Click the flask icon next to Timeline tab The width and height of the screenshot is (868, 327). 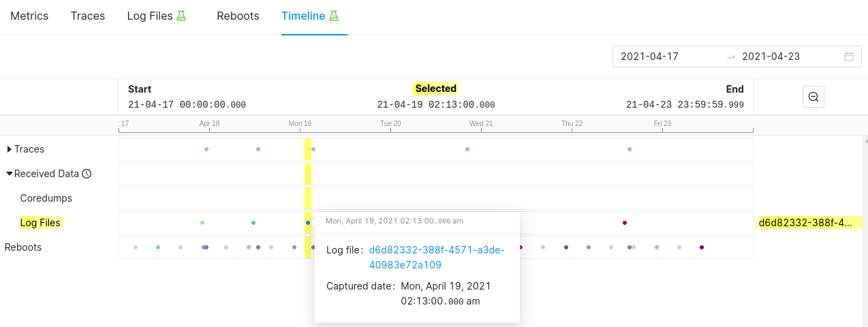334,16
